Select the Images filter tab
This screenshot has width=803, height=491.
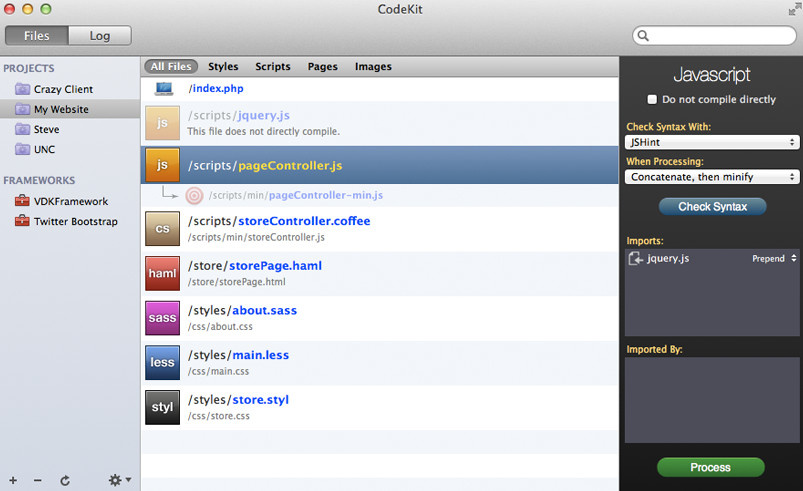(373, 67)
